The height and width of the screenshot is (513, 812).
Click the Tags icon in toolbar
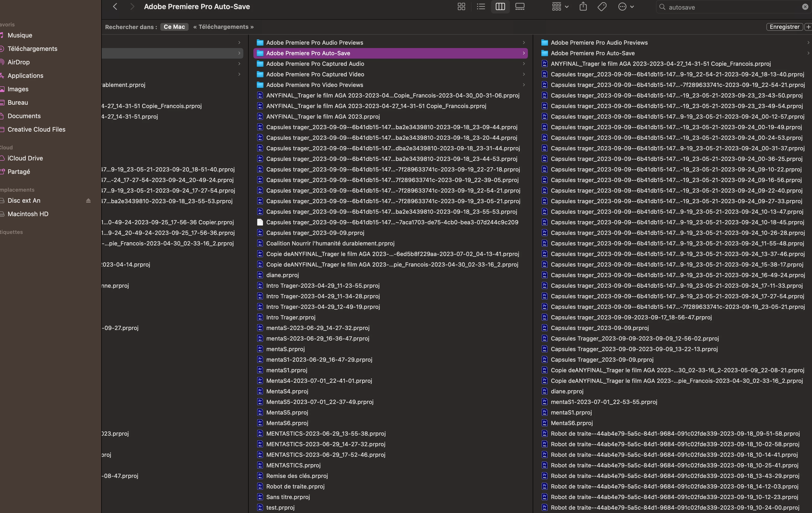point(602,7)
